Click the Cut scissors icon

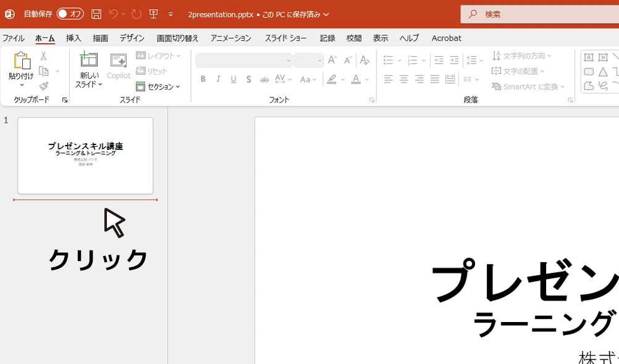(44, 56)
